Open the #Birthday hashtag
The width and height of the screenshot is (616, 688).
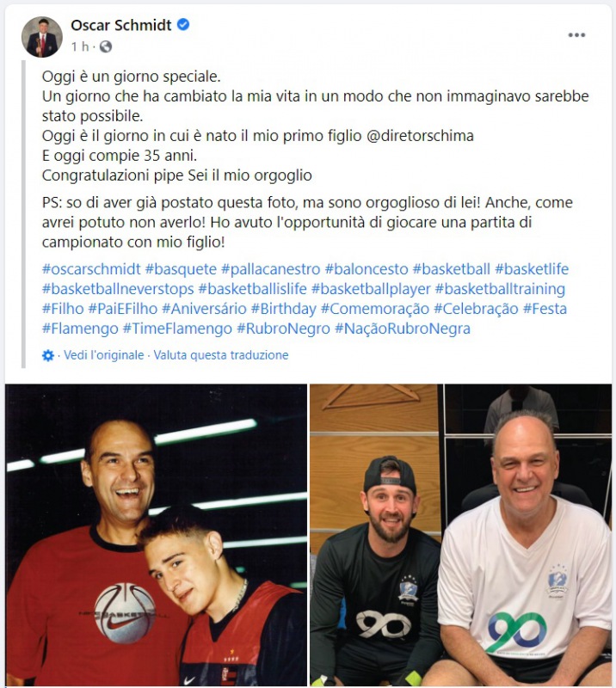pos(284,309)
